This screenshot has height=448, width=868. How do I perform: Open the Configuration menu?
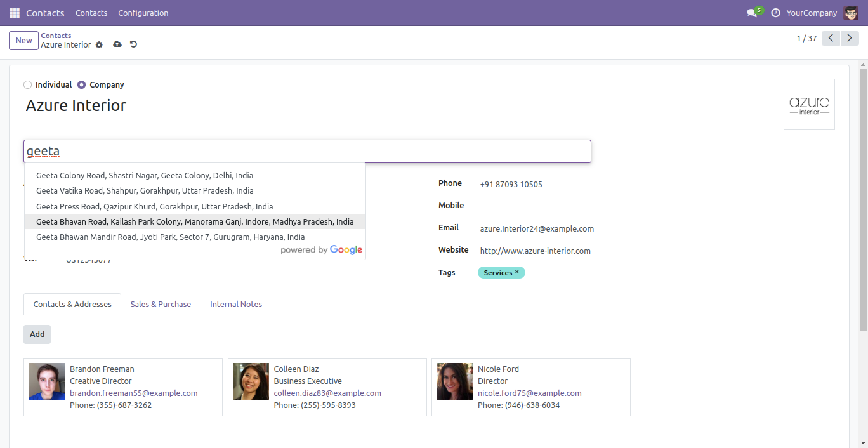143,13
